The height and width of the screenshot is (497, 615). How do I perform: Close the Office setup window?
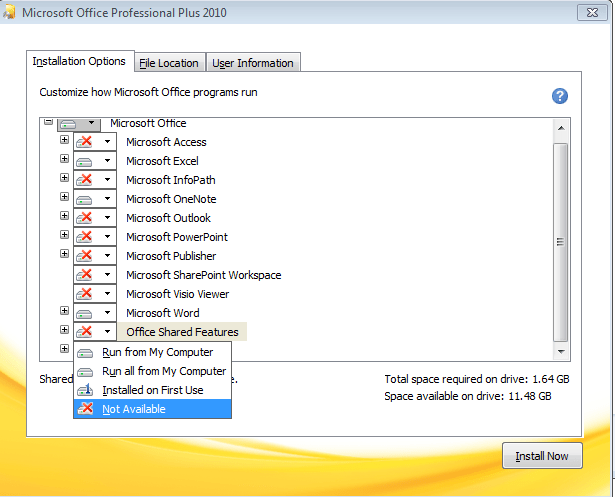click(x=592, y=13)
